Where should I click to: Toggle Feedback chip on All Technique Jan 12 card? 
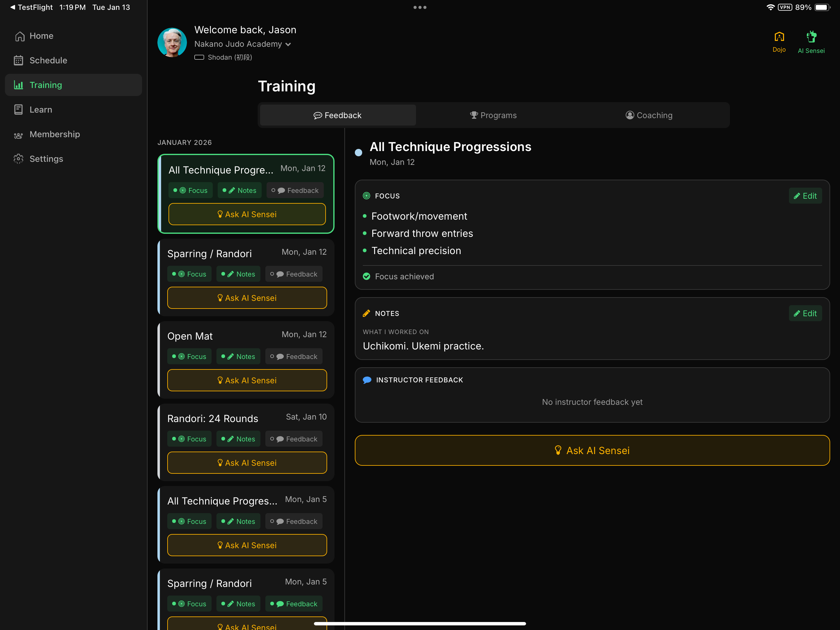295,190
